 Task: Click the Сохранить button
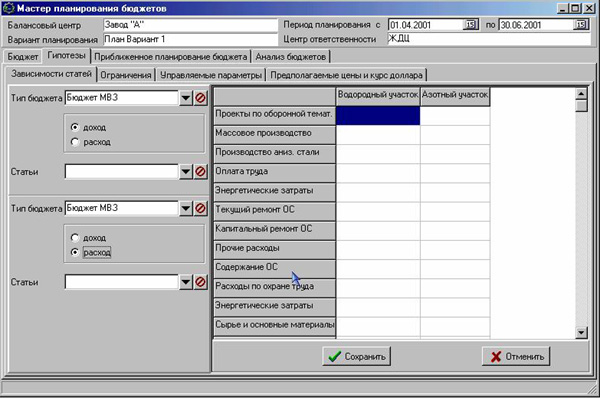coord(357,356)
